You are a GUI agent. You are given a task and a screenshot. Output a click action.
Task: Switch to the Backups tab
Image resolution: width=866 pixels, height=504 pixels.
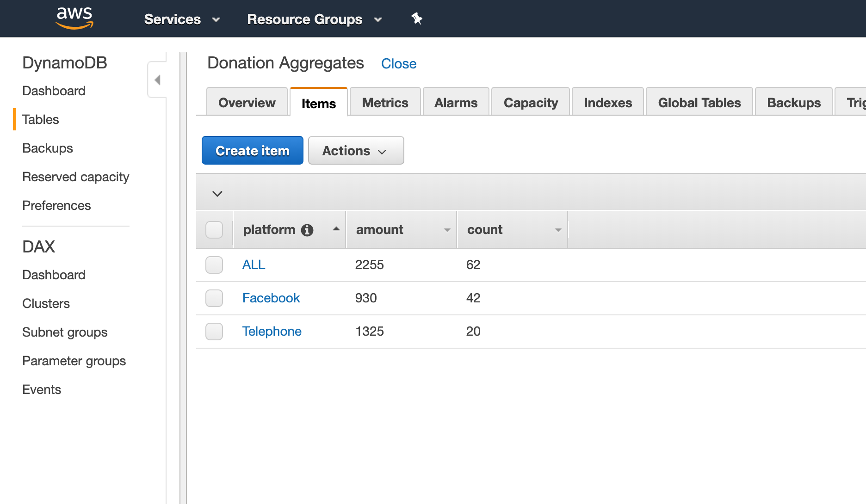pos(794,102)
